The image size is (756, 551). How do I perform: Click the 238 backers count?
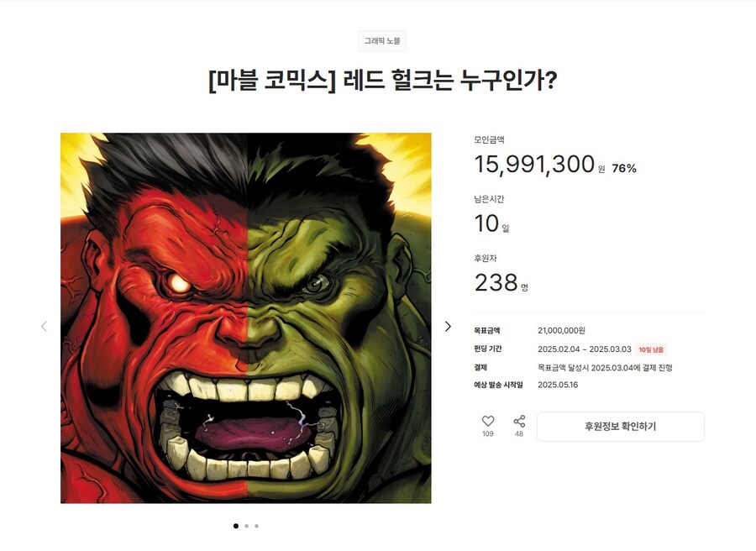[x=496, y=282]
